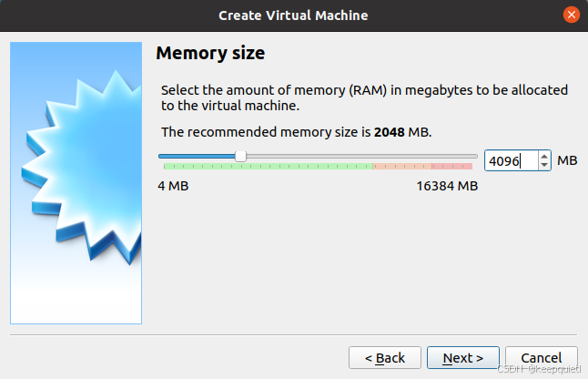Cancel virtual machine creation
Screen dimensions: 588x379
pyautogui.click(x=541, y=358)
